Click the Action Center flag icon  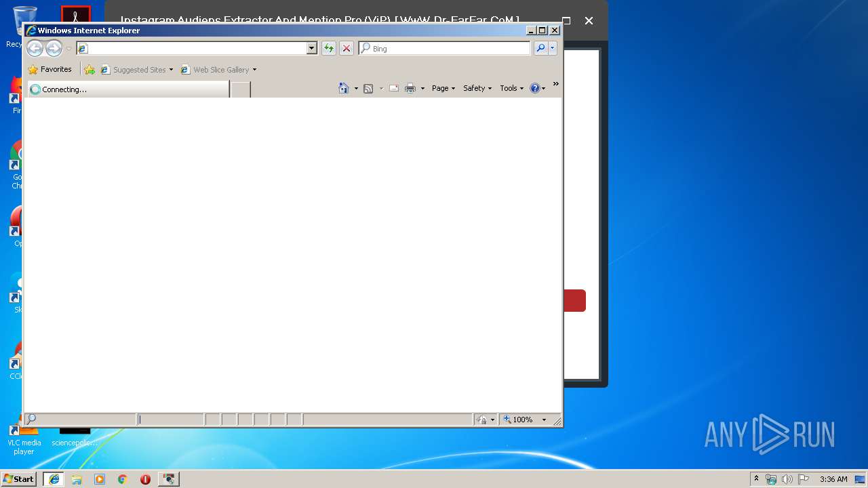coord(804,479)
